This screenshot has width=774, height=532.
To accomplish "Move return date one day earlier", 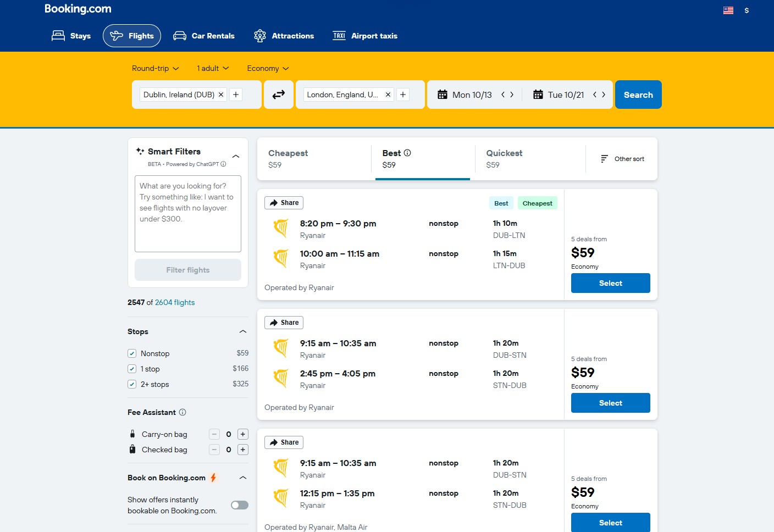I will (594, 95).
